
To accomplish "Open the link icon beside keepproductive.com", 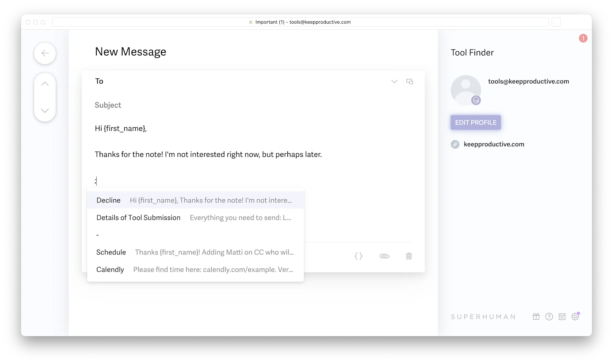I will 455,144.
